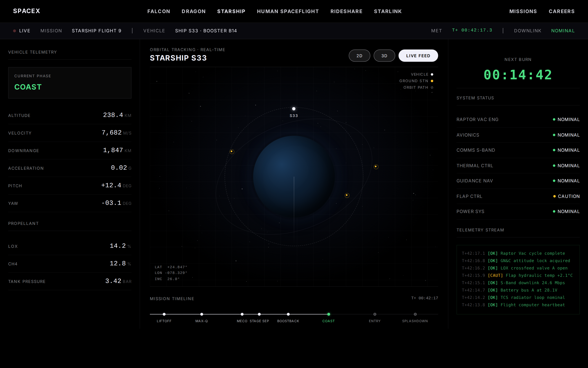The image size is (588, 368).
Task: Select the Boostback timeline marker
Action: (x=288, y=314)
